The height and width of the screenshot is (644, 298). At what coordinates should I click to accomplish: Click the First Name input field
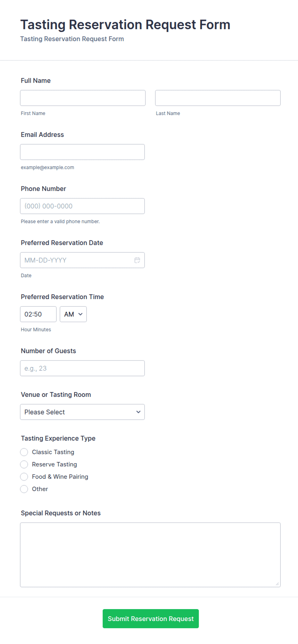coord(83,98)
